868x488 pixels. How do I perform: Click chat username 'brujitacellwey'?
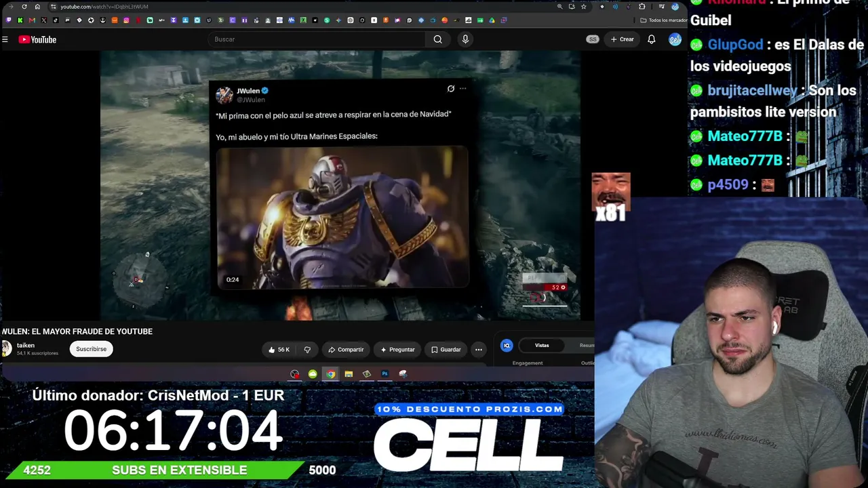click(x=753, y=91)
